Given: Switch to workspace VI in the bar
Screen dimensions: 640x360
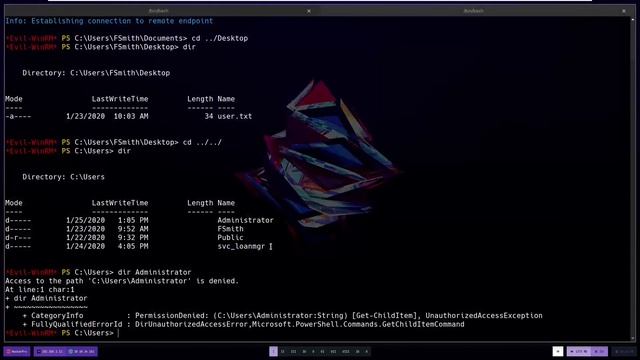Looking at the screenshot, I should point(322,351).
